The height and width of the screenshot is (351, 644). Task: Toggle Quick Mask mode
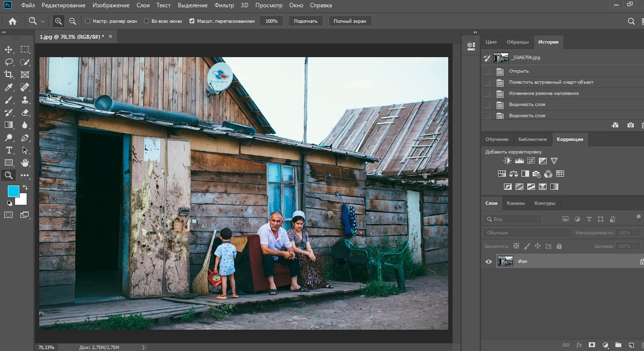pos(9,215)
